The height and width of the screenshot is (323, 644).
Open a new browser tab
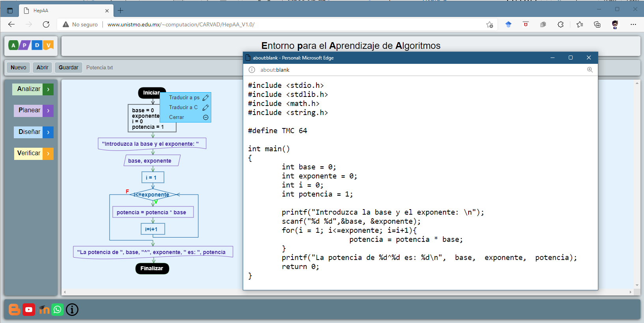121,11
